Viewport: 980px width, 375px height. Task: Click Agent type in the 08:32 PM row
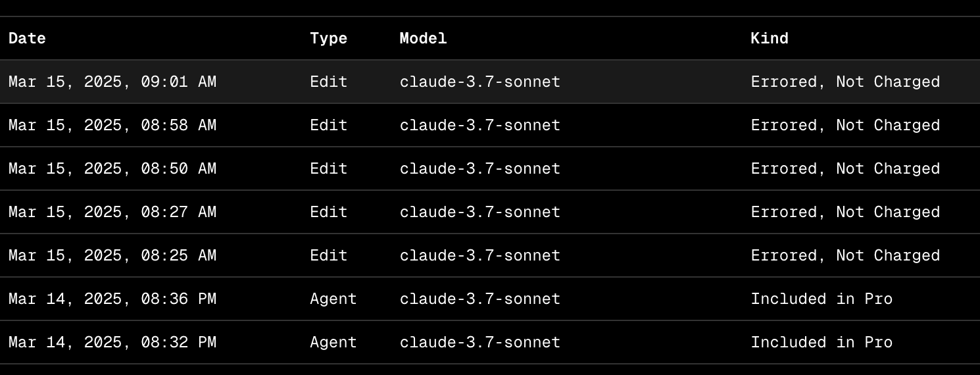333,342
